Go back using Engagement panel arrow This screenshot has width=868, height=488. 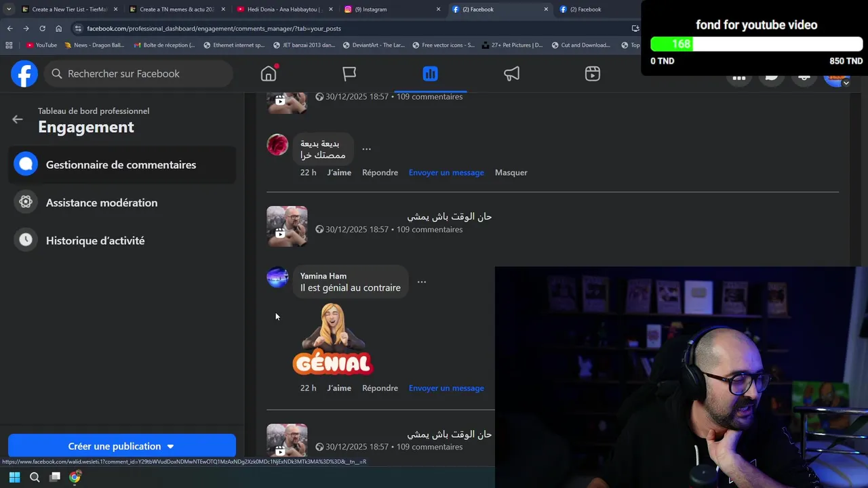pos(18,119)
